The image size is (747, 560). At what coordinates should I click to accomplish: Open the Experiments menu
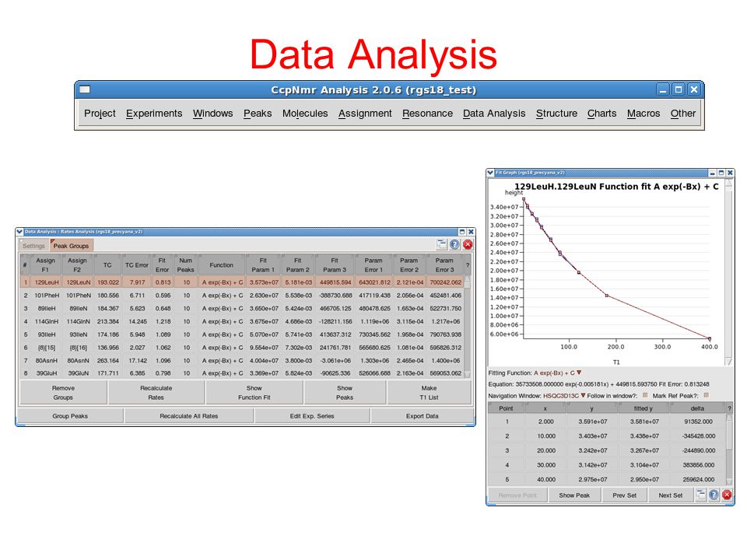(154, 114)
